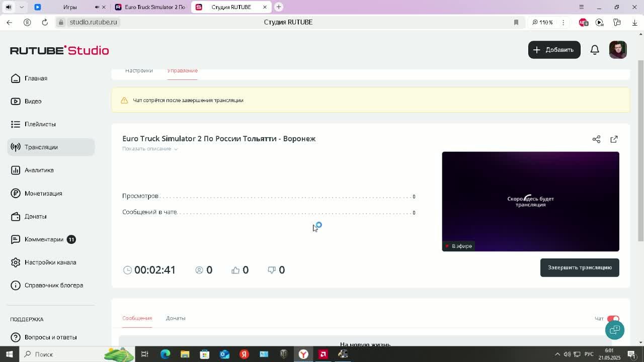
Task: Click the Просмотров stat row
Action: 269,196
